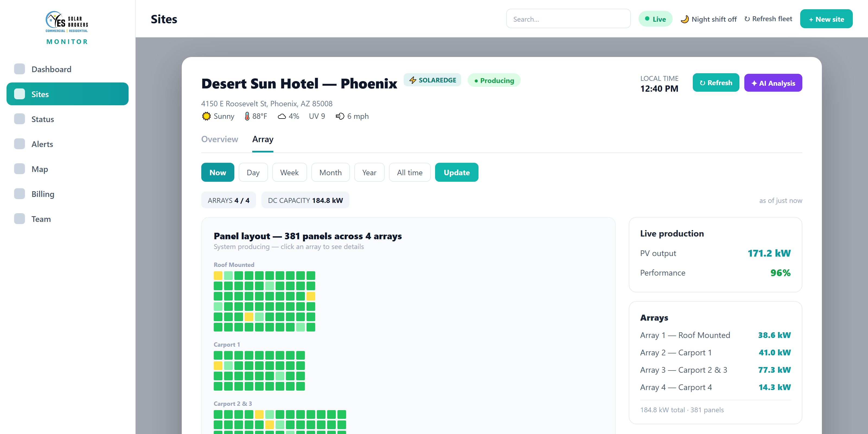The height and width of the screenshot is (434, 868).
Task: Click the Dashboard sidebar icon
Action: [x=20, y=69]
